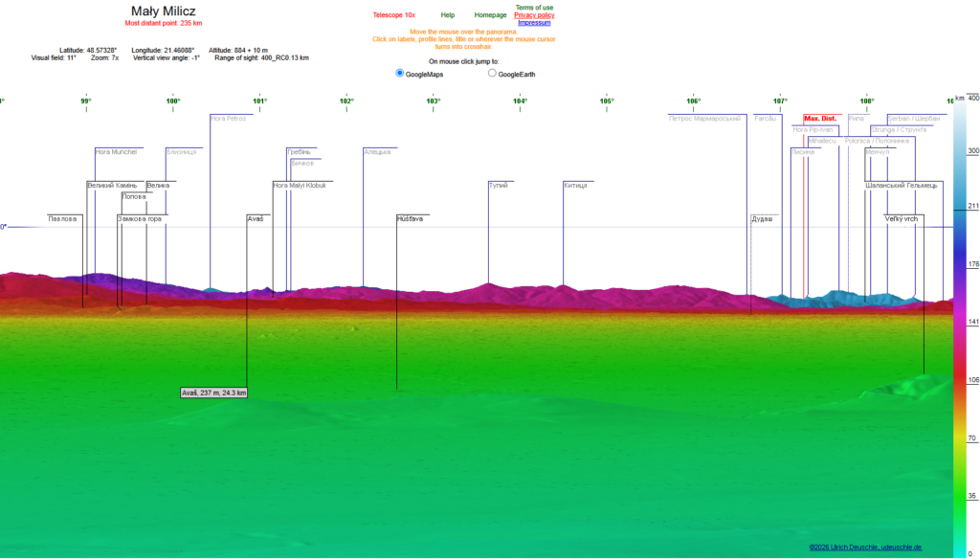Click the Китиця mountain label
The height and width of the screenshot is (560, 980).
(575, 185)
